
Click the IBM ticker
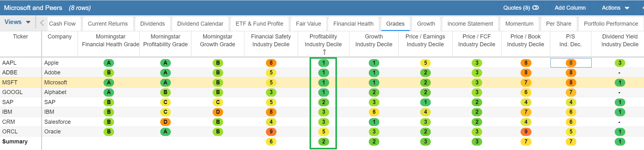[x=7, y=112]
